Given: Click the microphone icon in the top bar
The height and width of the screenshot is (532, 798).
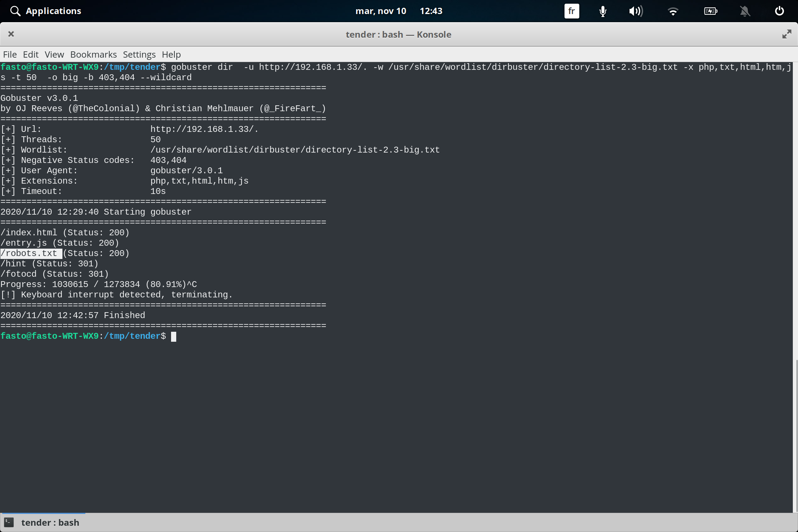Looking at the screenshot, I should click(602, 11).
